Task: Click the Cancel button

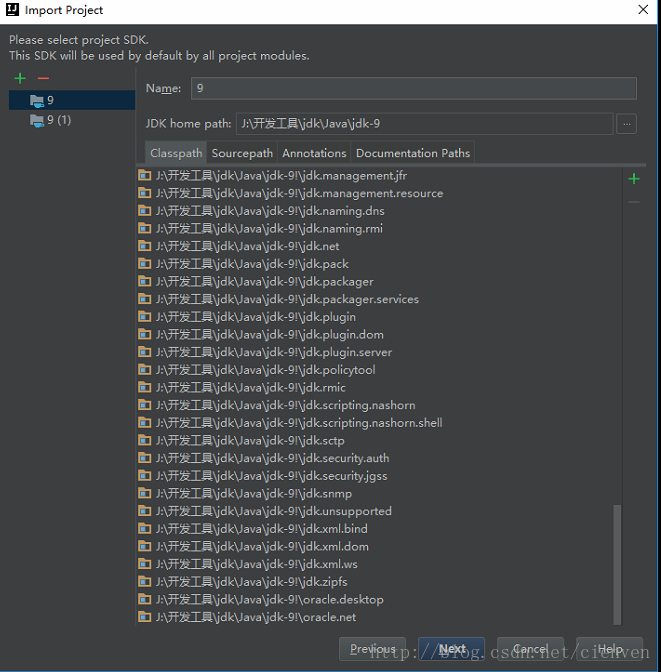Action: tap(531, 649)
